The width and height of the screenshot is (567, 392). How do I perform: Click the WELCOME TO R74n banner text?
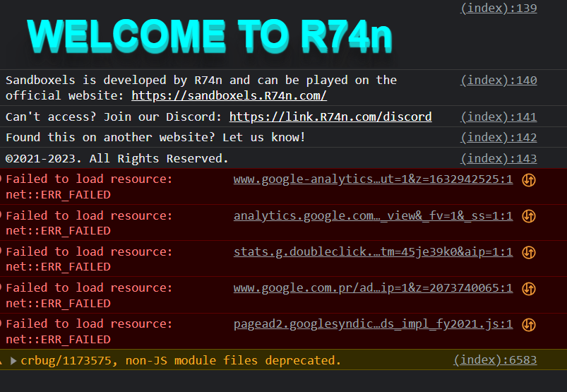[x=210, y=36]
